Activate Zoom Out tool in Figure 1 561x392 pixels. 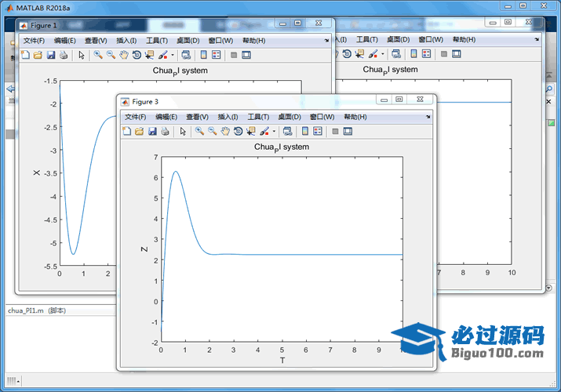[x=111, y=55]
